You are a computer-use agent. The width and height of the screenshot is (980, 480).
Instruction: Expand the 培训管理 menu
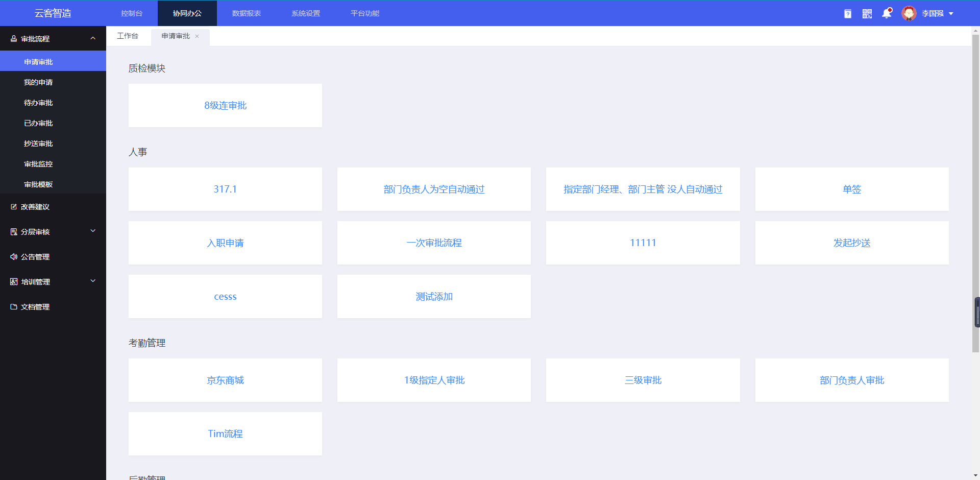pos(93,281)
